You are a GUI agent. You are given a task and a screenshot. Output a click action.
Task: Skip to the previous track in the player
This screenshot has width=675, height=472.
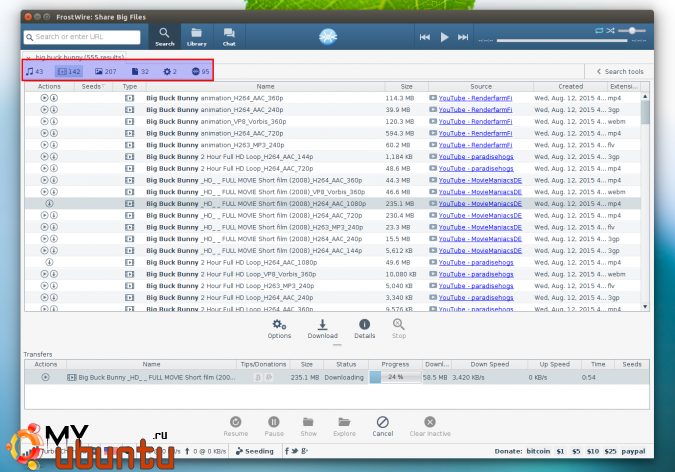425,37
